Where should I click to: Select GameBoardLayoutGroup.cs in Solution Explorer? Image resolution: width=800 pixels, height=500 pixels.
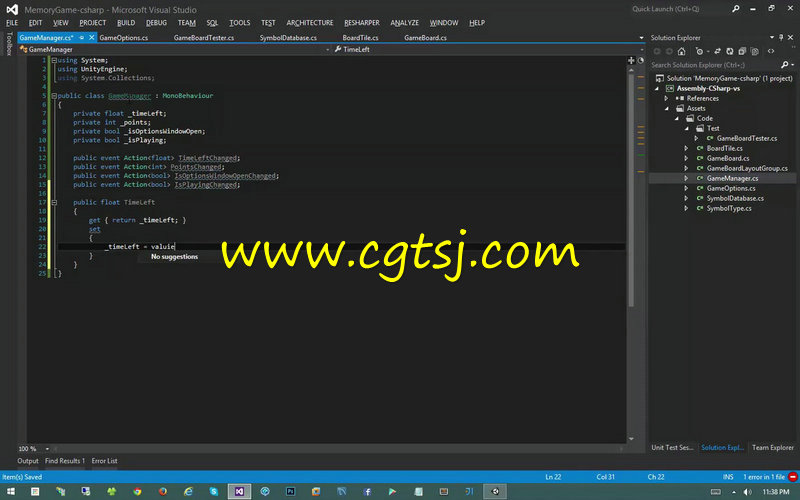coord(746,168)
